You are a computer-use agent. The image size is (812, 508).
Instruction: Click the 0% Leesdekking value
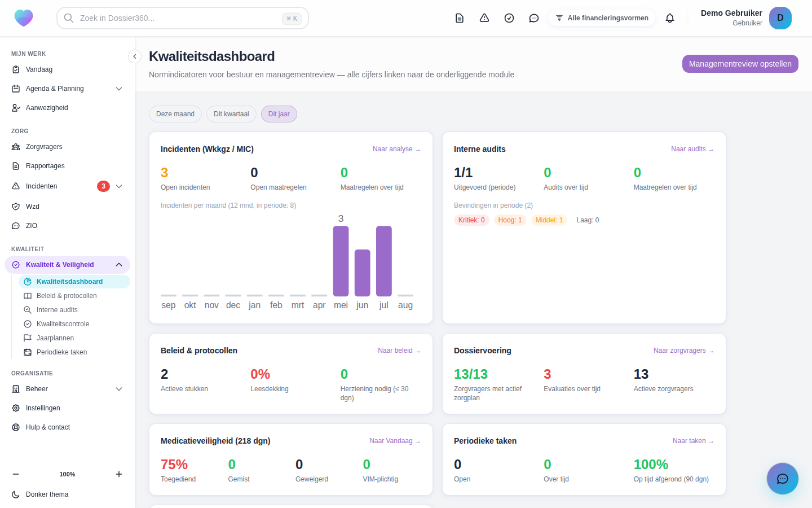click(261, 374)
